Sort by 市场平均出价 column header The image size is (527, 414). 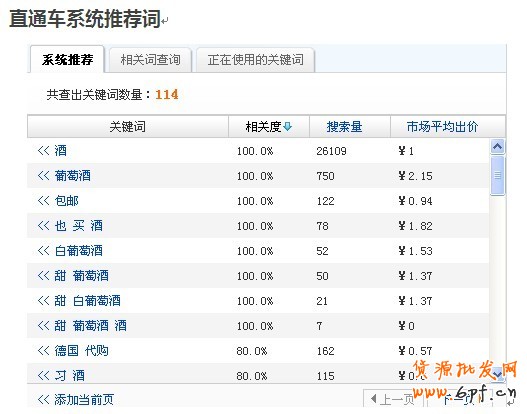442,127
